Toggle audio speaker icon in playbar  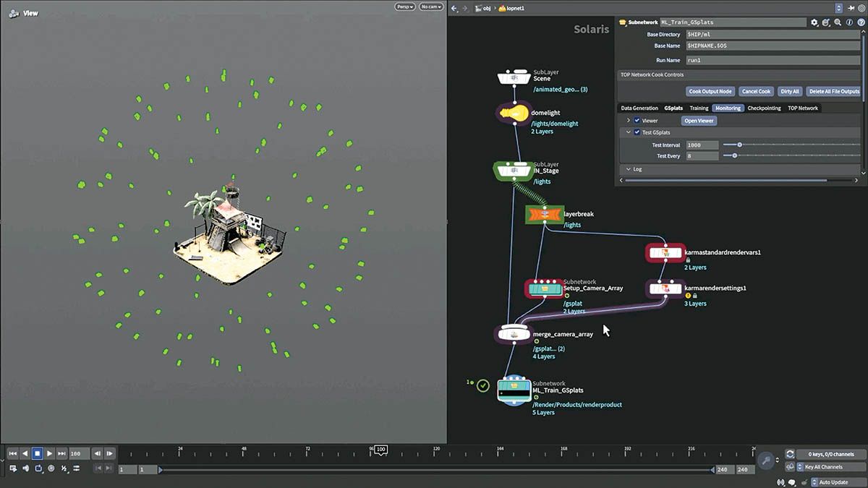point(26,468)
